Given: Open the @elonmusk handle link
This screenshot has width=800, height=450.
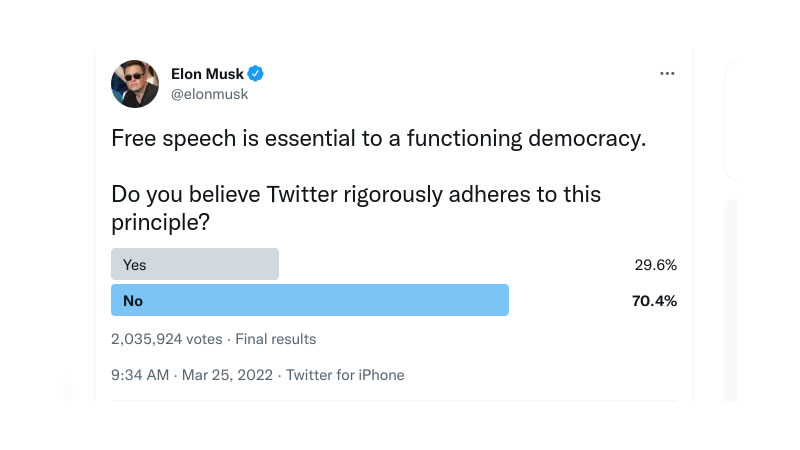Looking at the screenshot, I should click(210, 94).
